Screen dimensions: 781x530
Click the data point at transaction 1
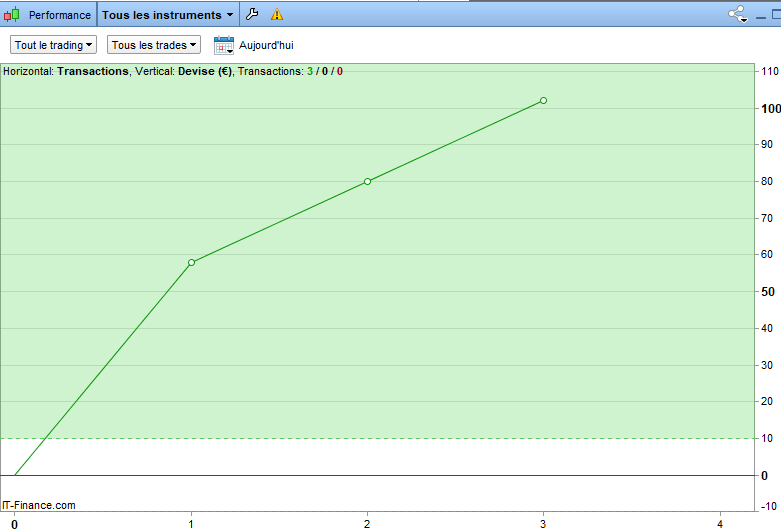click(191, 263)
